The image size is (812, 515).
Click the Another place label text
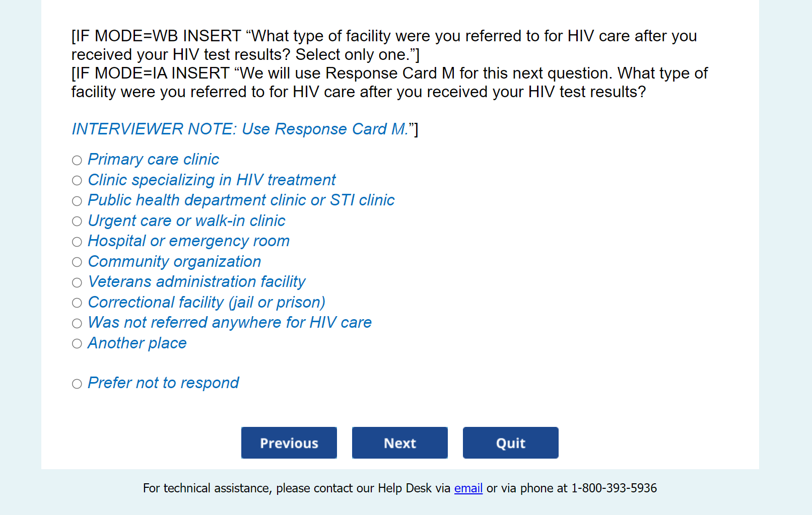click(137, 343)
